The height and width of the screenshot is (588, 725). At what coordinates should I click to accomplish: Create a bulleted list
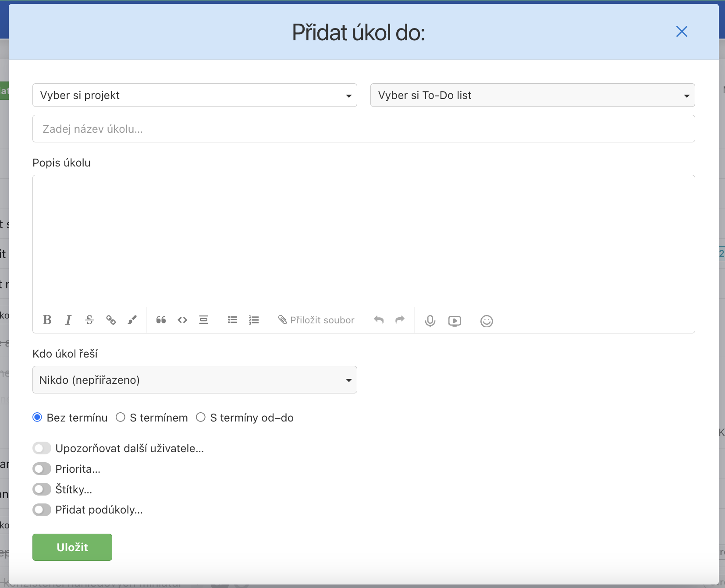[232, 320]
